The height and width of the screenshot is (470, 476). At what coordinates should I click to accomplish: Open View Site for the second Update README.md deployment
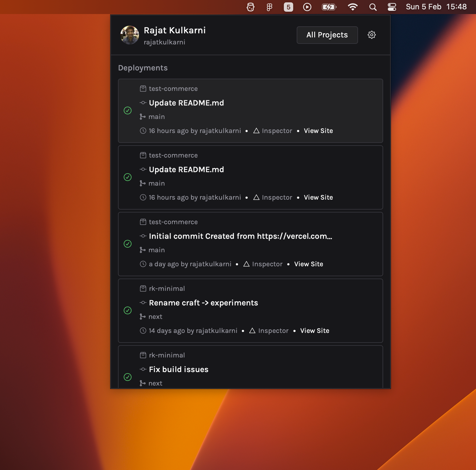[x=318, y=197]
